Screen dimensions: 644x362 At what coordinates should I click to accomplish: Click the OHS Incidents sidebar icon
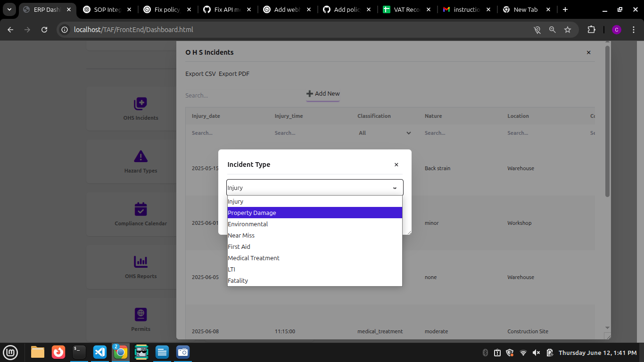tap(140, 104)
